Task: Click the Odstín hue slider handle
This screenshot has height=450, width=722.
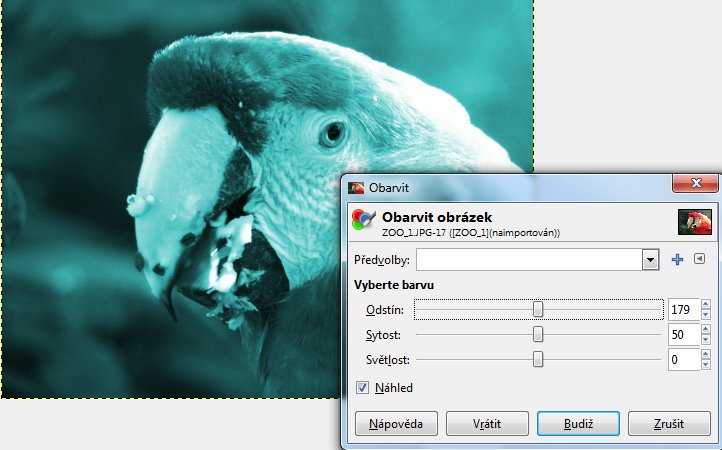Action: [538, 310]
